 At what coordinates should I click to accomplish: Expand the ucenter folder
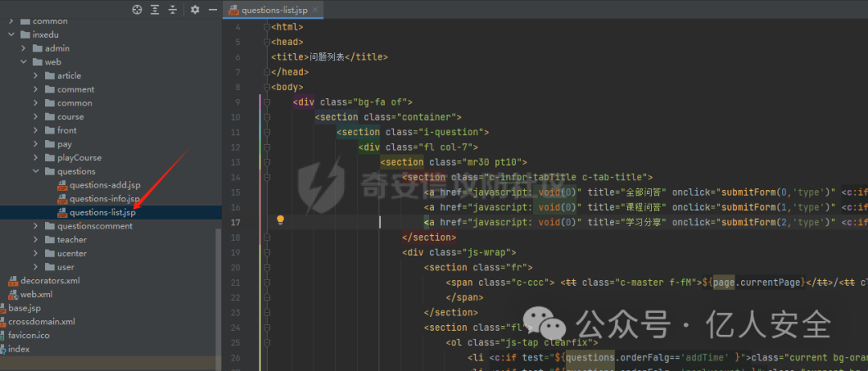36,254
